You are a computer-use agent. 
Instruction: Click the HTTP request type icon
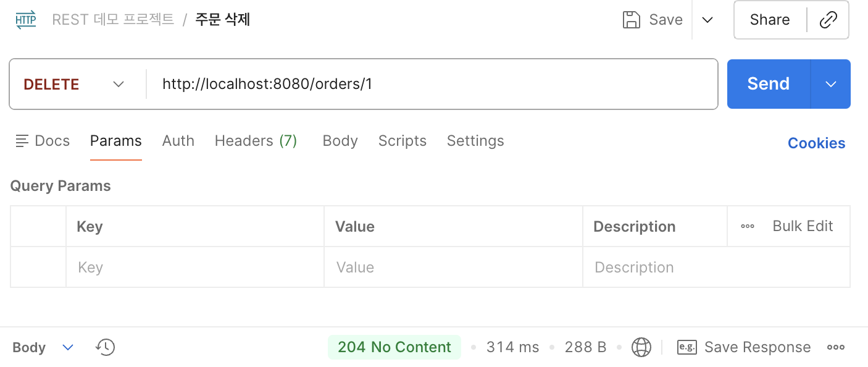pos(26,20)
